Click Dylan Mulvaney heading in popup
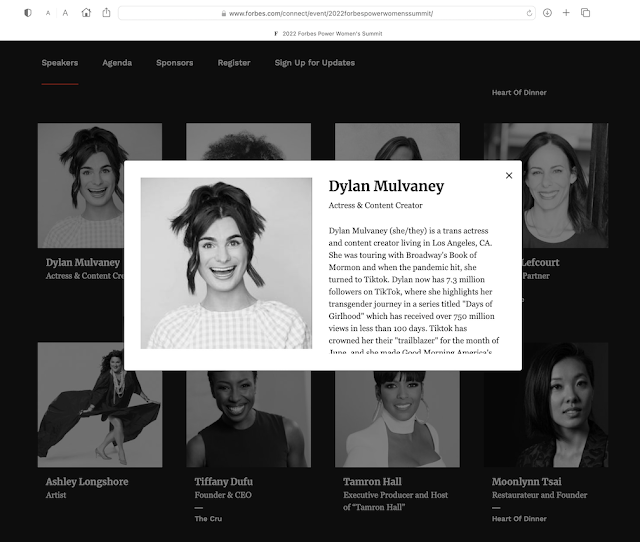 pyautogui.click(x=386, y=186)
